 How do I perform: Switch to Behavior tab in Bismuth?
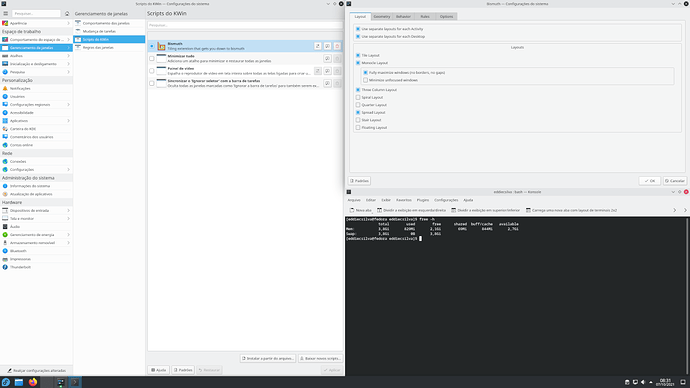[x=403, y=17]
